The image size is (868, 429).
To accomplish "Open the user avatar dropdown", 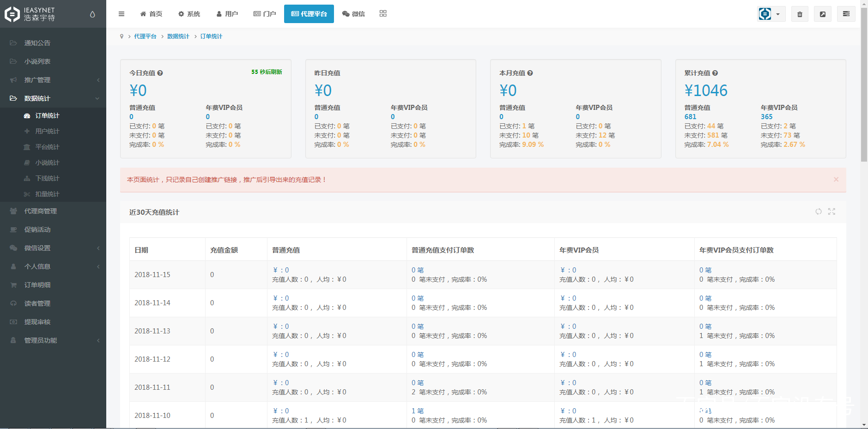I will point(771,14).
